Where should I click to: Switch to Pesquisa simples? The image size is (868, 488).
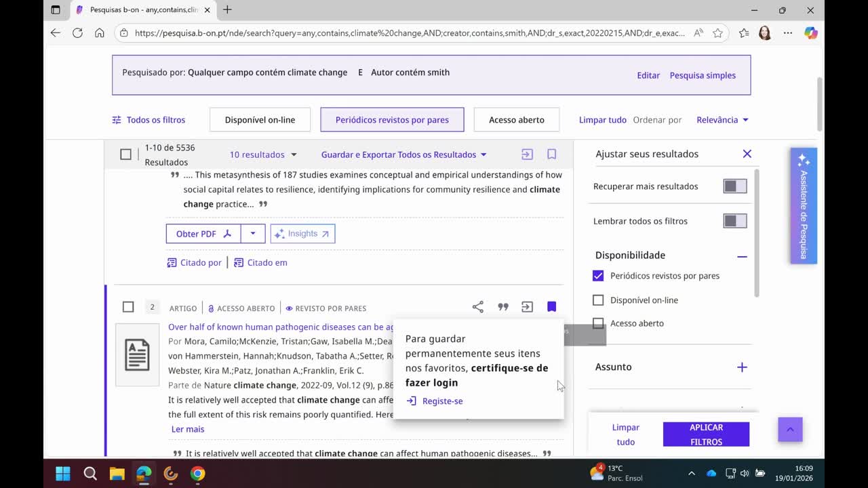(703, 75)
